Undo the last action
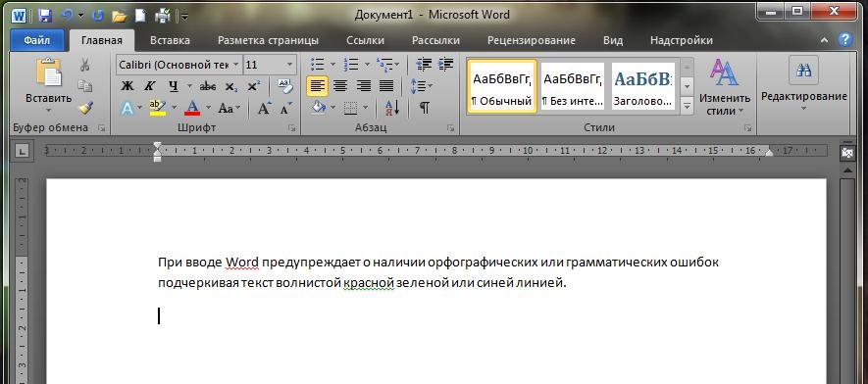 pos(67,16)
